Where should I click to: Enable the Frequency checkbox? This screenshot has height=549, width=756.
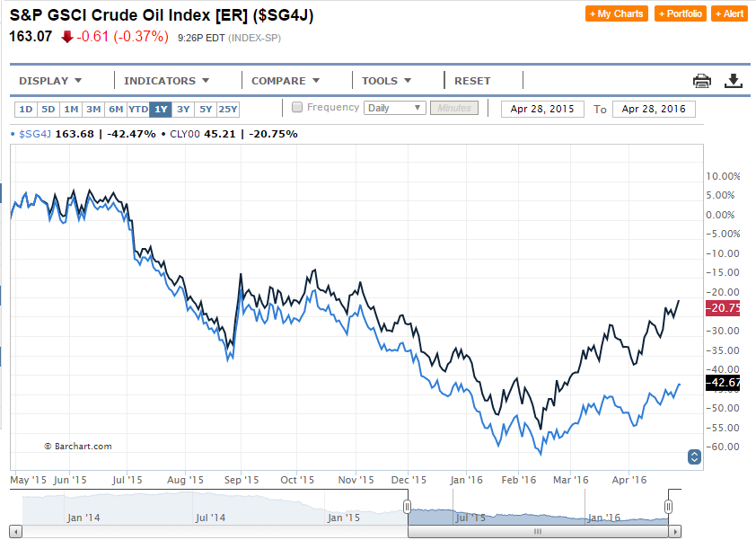tap(297, 108)
